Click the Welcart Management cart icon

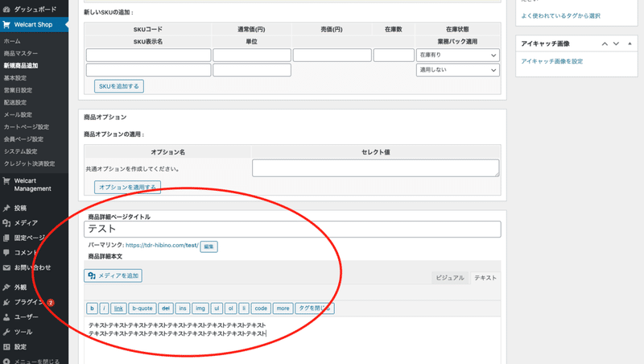[x=6, y=180]
